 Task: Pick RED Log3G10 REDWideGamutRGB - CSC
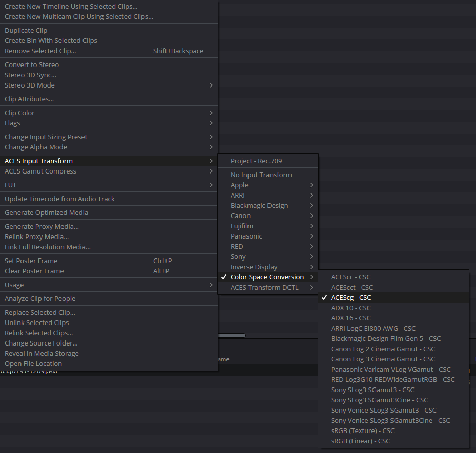point(392,379)
